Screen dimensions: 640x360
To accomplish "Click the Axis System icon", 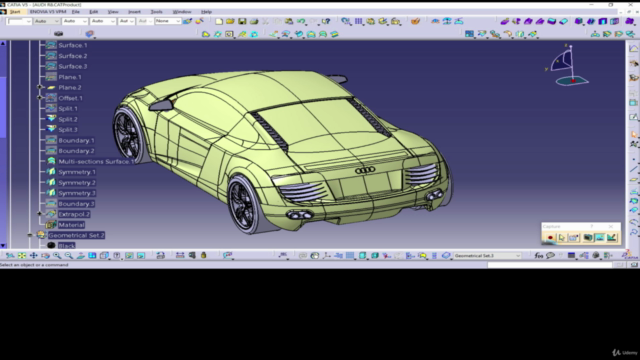I will (327, 256).
